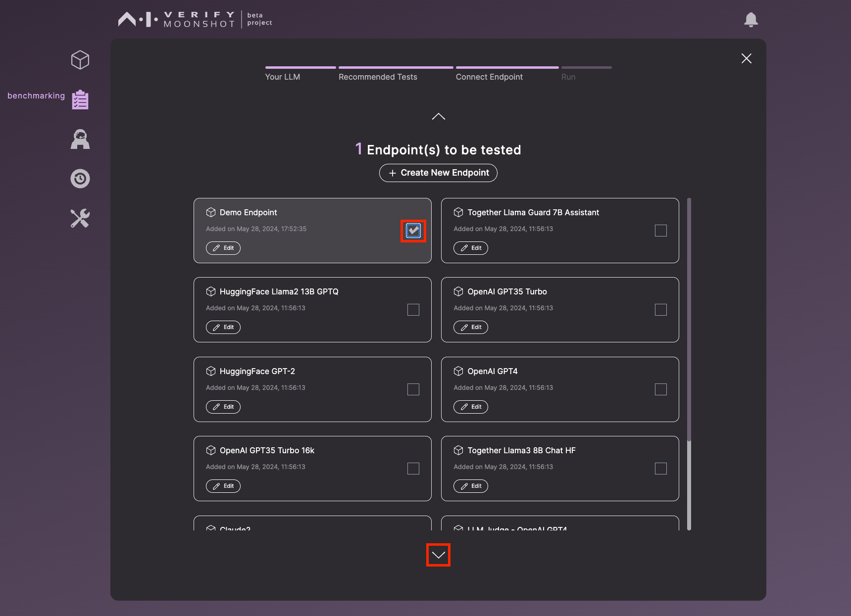Go to previous step with up chevron
Screen dimensions: 851x616
pyautogui.click(x=438, y=116)
